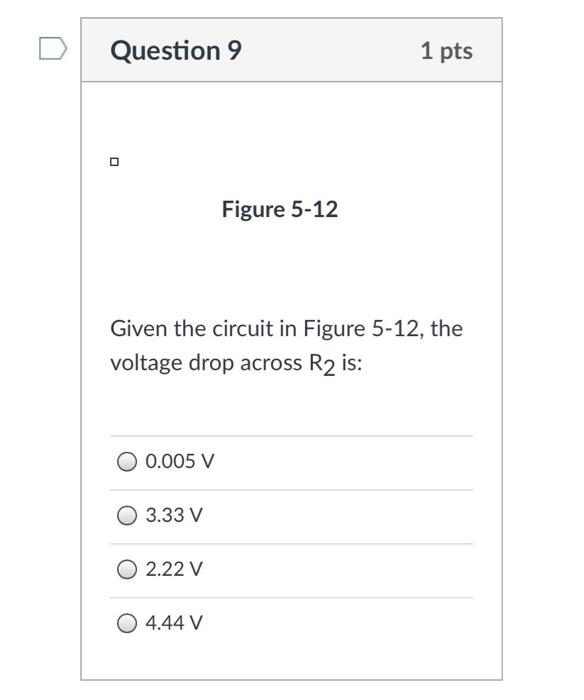The width and height of the screenshot is (584, 700).
Task: Click the broken image placeholder icon
Action: (114, 162)
